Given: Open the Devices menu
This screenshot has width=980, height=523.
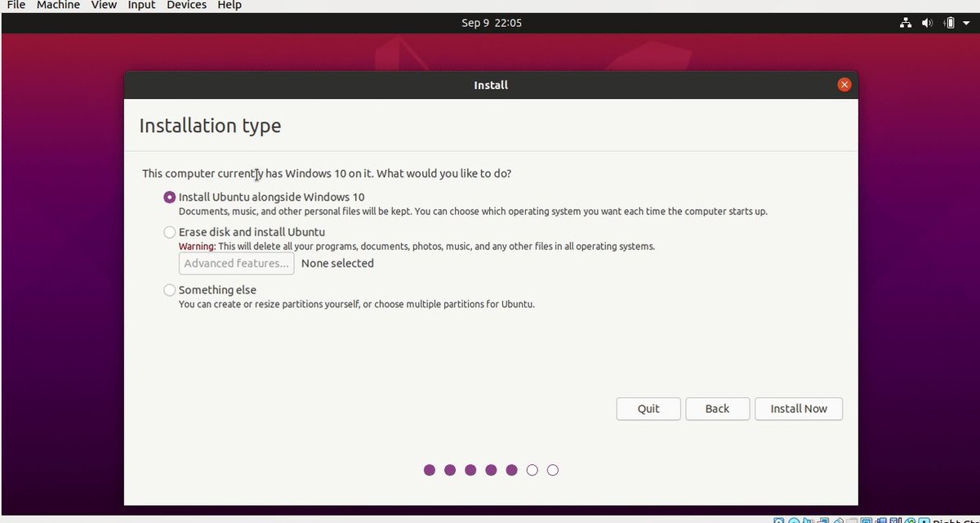Looking at the screenshot, I should [x=186, y=5].
